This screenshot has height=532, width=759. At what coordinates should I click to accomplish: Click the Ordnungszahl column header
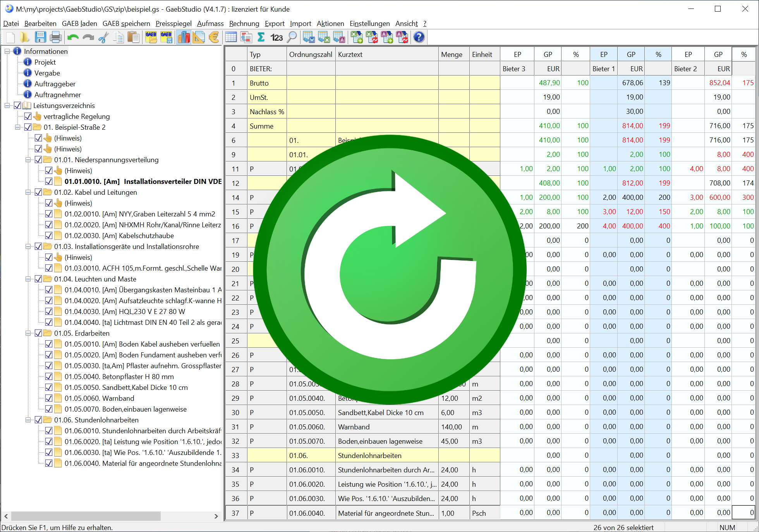click(311, 54)
